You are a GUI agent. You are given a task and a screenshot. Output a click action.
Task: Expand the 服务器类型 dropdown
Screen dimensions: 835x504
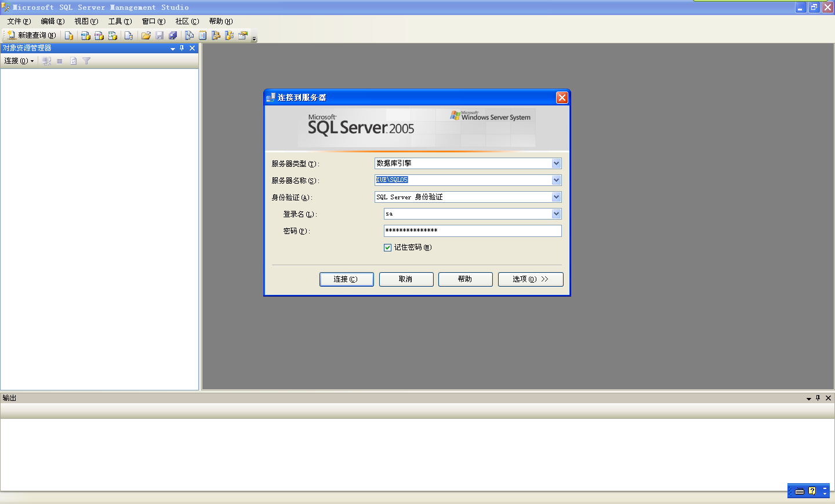coord(556,163)
